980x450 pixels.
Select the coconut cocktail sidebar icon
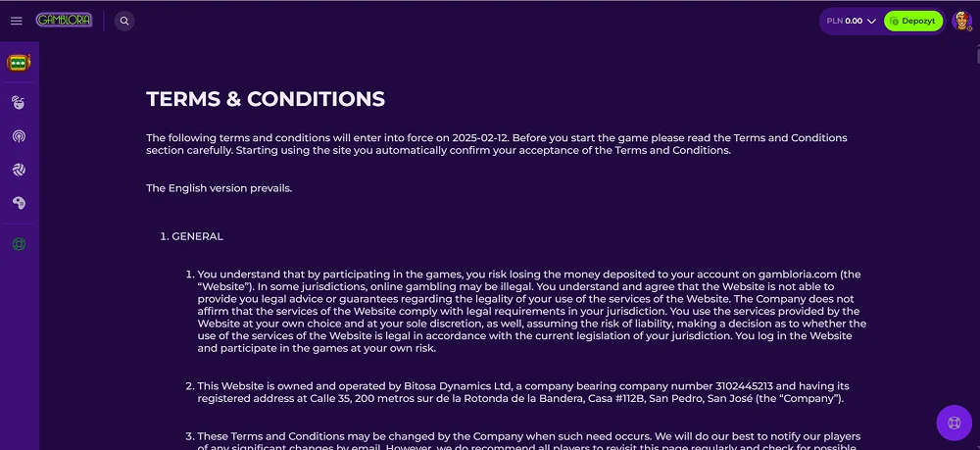tap(19, 103)
